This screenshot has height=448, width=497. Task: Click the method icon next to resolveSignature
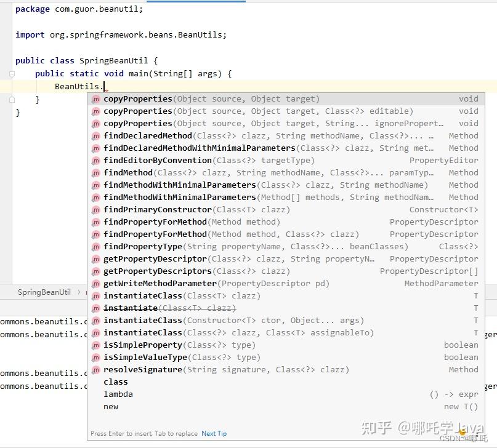(96, 369)
